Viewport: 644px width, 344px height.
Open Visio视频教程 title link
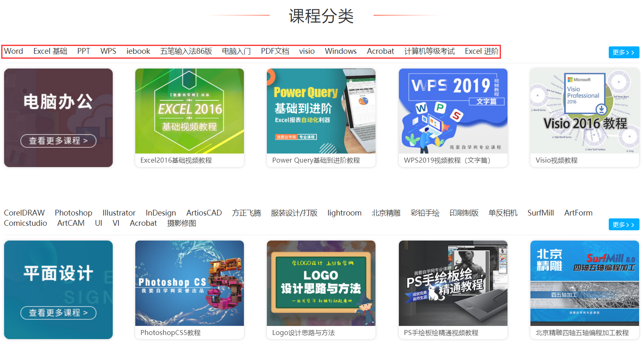pos(556,161)
